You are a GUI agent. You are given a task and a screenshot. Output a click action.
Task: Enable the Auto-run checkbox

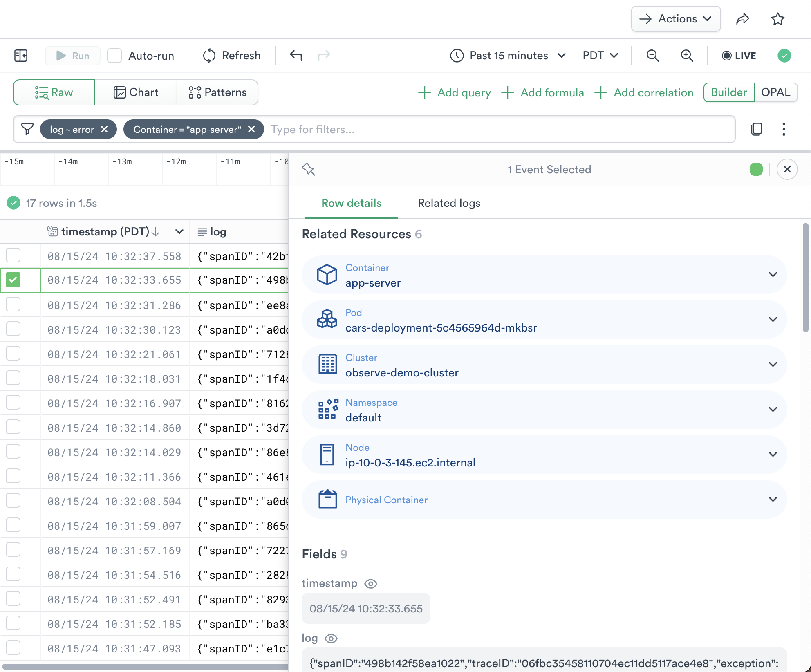point(114,56)
